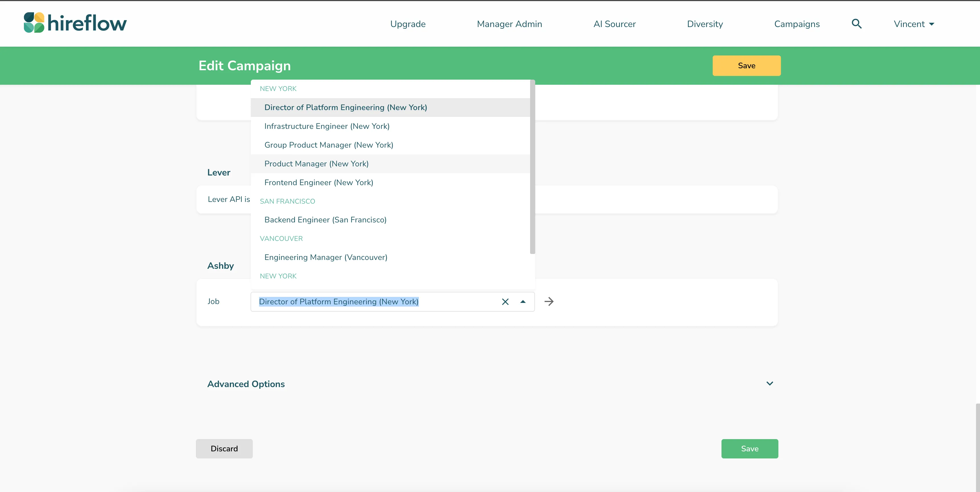Click the VANCOUVER group header
The width and height of the screenshot is (980, 492).
pyautogui.click(x=281, y=239)
